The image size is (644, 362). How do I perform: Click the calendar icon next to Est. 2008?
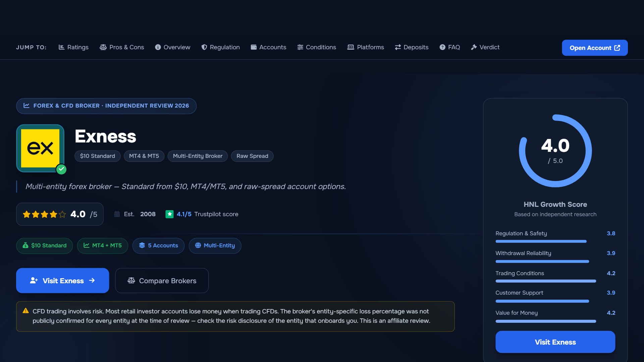coord(117,214)
